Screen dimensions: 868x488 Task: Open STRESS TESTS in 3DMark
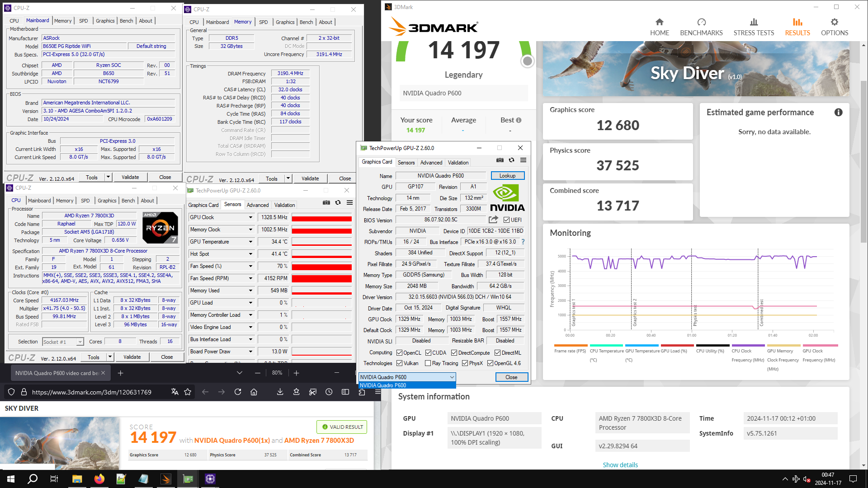pyautogui.click(x=754, y=27)
